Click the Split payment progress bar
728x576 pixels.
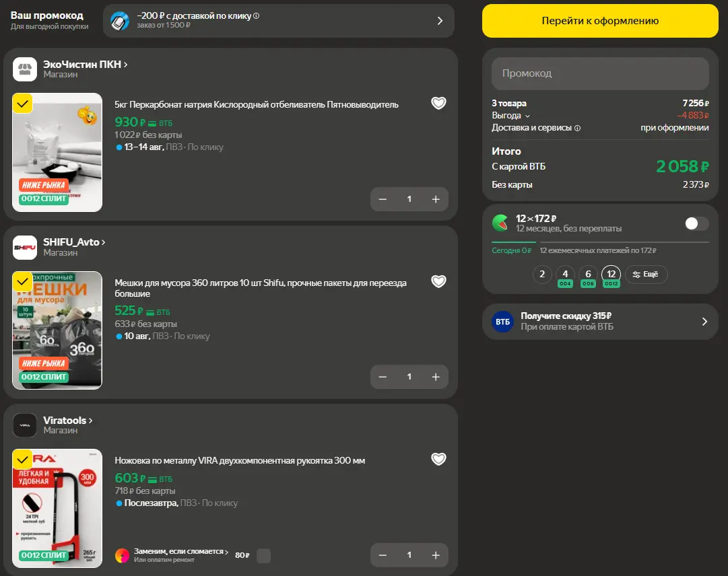(600, 242)
